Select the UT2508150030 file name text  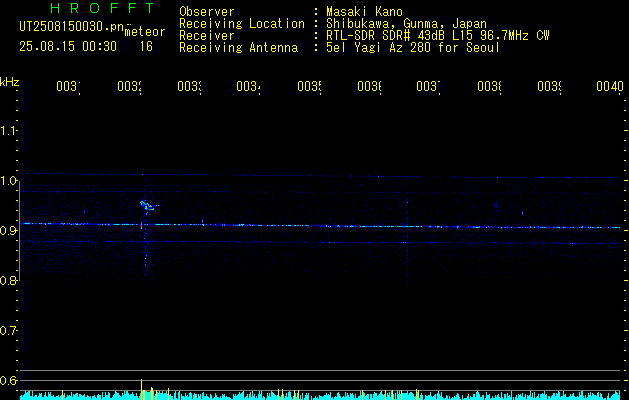[x=72, y=27]
